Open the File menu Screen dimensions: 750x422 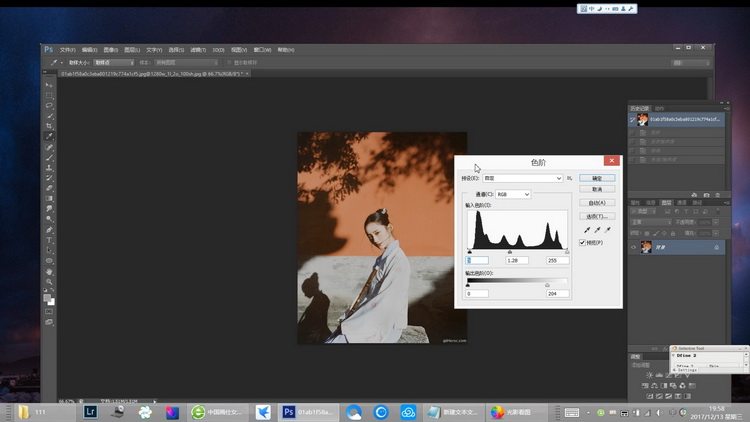tap(67, 50)
